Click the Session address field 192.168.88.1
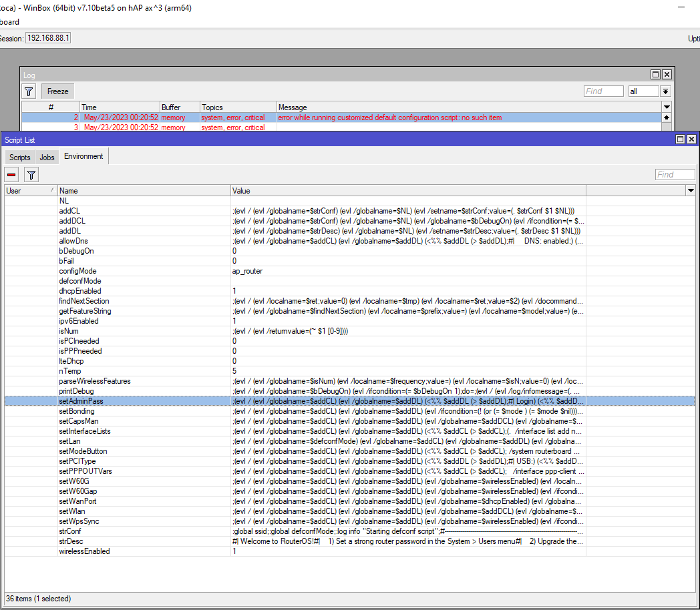 pos(48,38)
